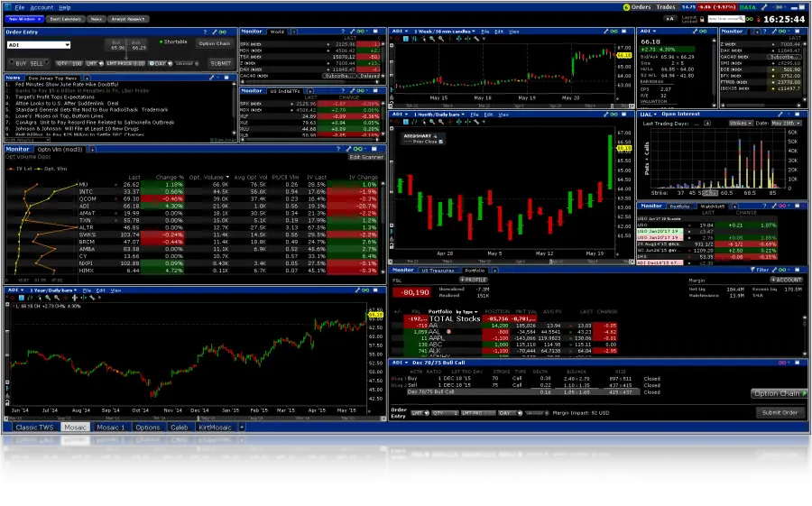This screenshot has height=506, width=812.
Task: Open Option Chain from Order Entry panel
Action: [214, 43]
